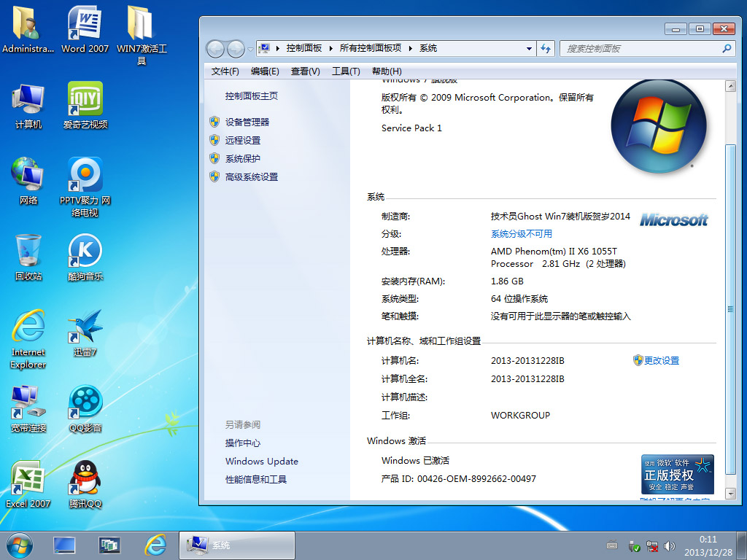Click scrollbar down arrow in System window
The image size is (747, 560).
point(730,494)
